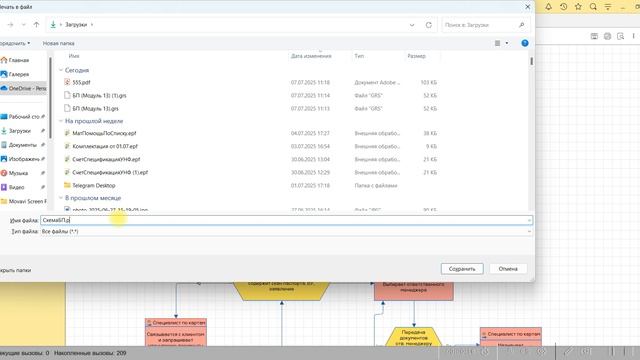The height and width of the screenshot is (360, 640).
Task: Open help with the blue question icon
Action: pyautogui.click(x=525, y=43)
